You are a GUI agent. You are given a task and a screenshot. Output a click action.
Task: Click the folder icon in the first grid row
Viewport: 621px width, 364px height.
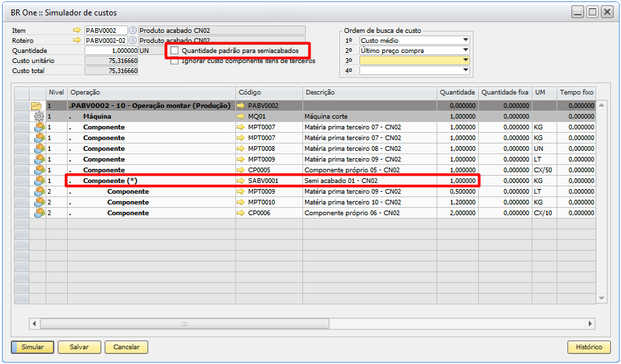(36, 105)
